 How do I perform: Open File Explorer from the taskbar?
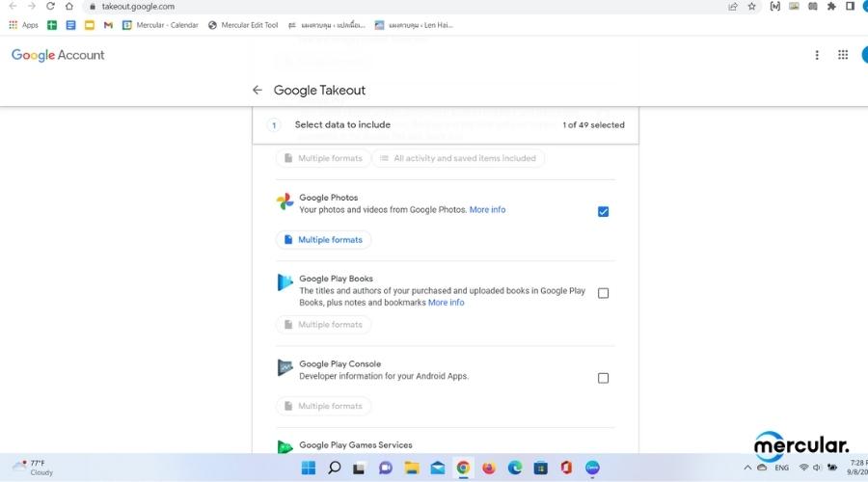coord(412,469)
